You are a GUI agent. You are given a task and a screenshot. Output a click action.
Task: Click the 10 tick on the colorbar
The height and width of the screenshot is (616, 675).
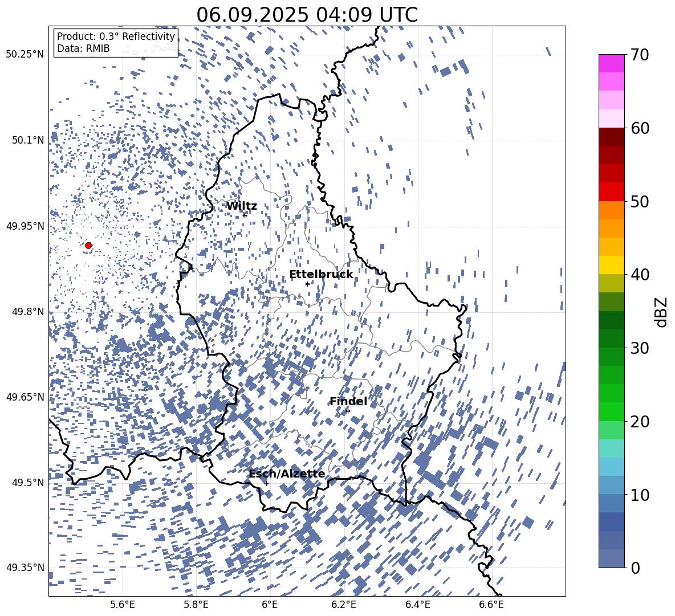click(640, 495)
